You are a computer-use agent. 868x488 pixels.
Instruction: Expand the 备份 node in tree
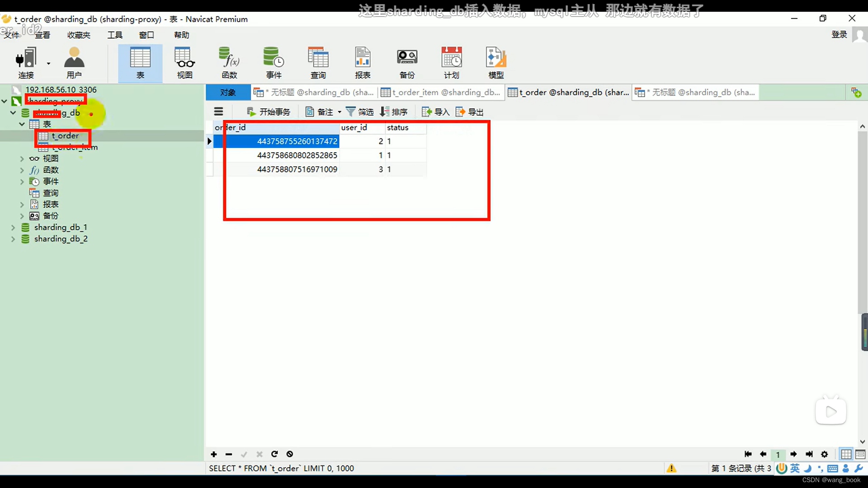(x=22, y=216)
